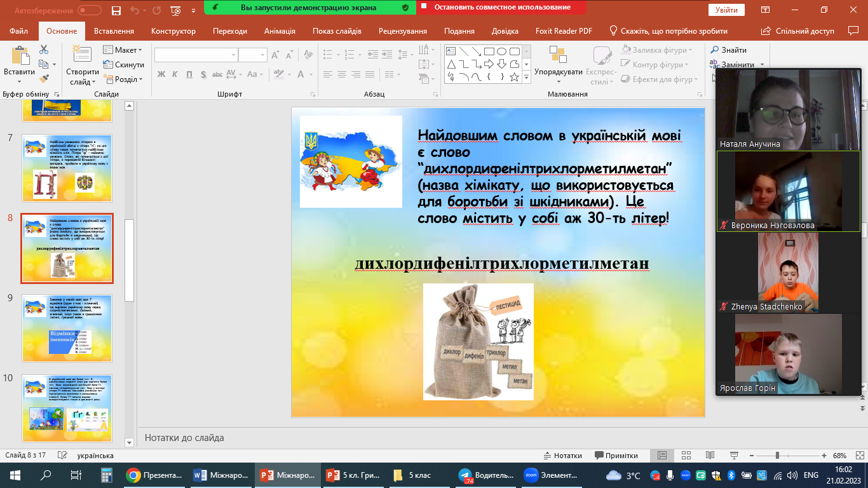Open the Layout (Макет) dropdown
Image resolution: width=868 pixels, height=488 pixels.
[123, 50]
